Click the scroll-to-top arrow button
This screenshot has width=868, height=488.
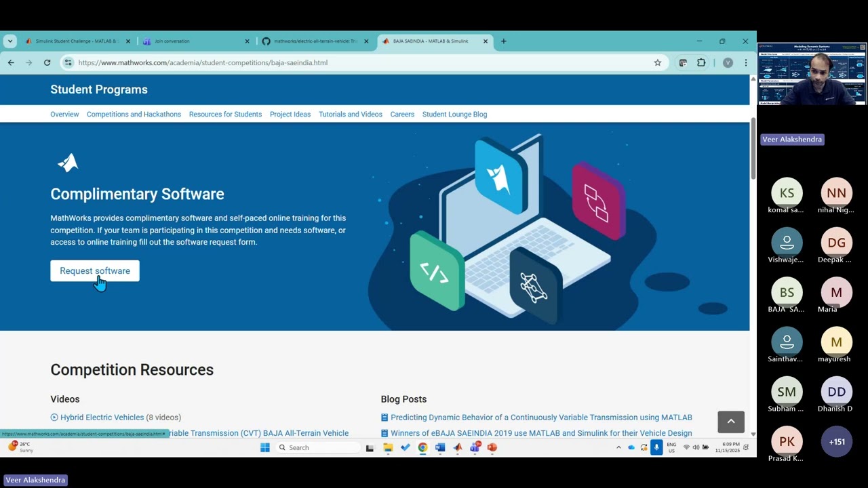coord(731,422)
